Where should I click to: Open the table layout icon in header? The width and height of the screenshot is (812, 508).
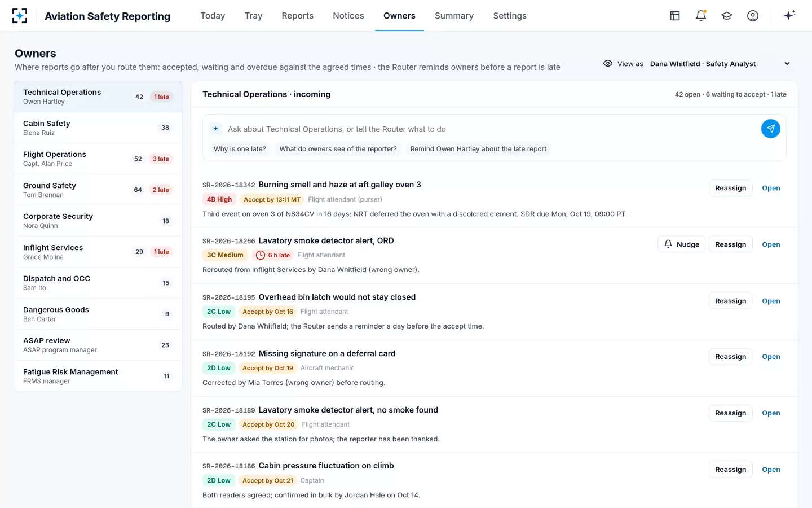[675, 16]
